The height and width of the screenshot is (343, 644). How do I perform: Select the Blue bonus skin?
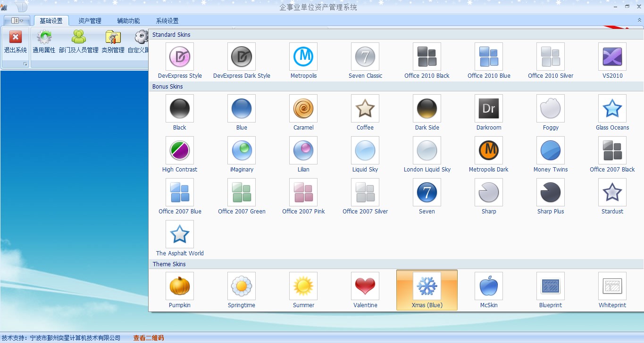pos(242,113)
